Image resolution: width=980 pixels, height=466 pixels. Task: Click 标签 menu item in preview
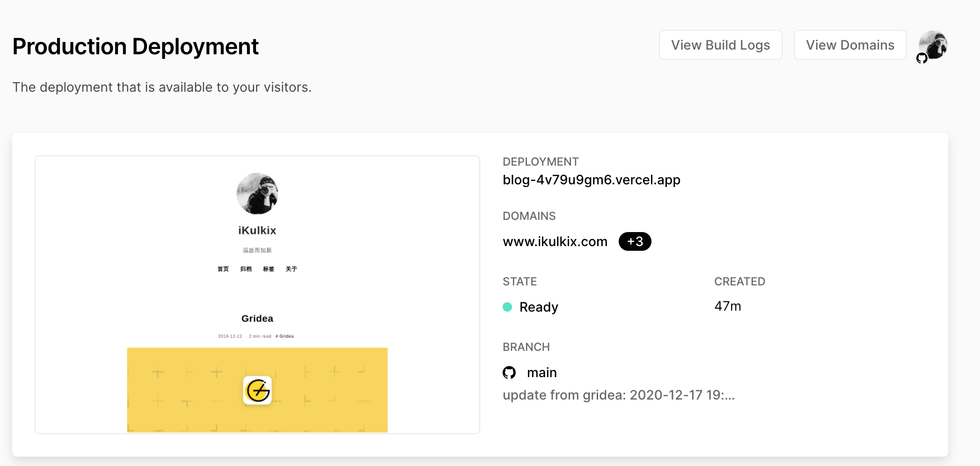[x=269, y=269]
